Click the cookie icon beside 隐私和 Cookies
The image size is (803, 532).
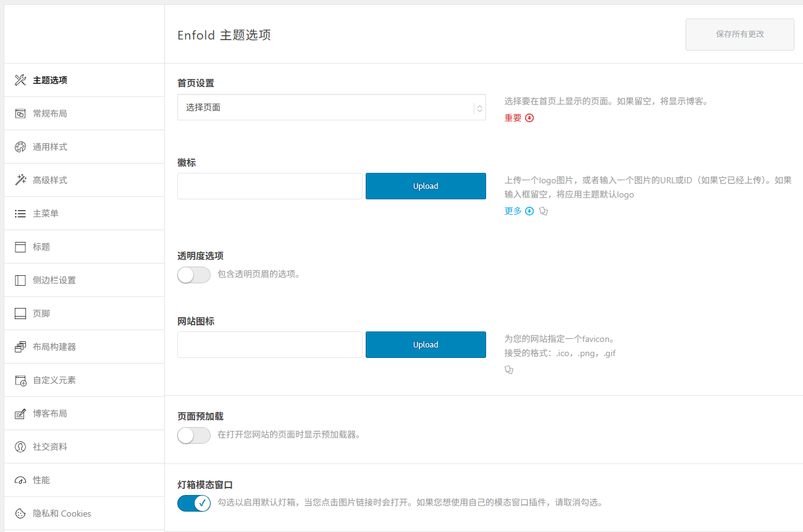click(x=20, y=513)
